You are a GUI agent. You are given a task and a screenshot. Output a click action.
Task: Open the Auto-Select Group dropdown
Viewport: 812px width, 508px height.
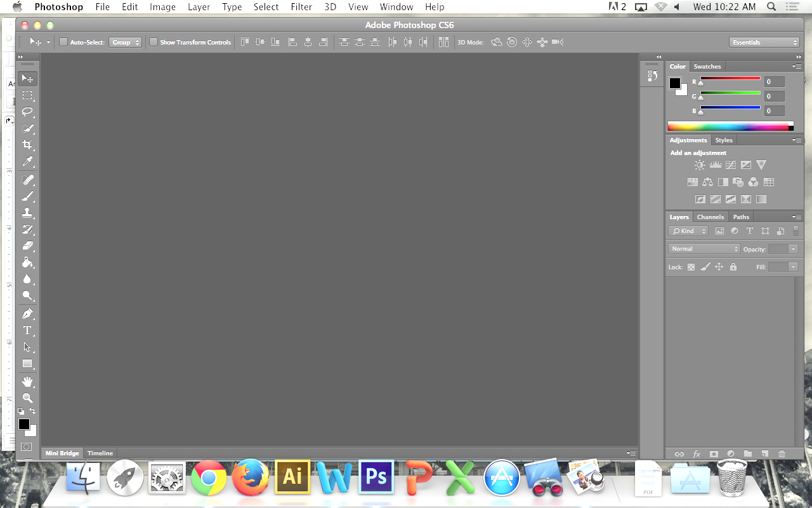125,43
